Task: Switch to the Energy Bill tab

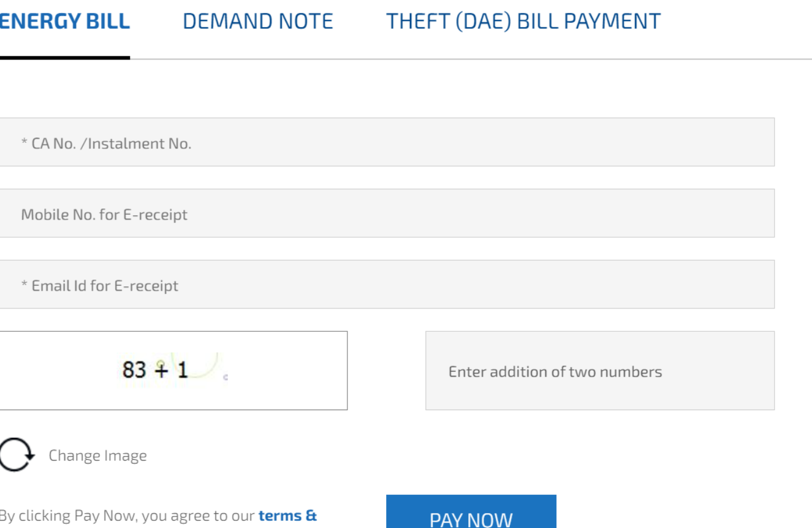Action: pyautogui.click(x=64, y=21)
